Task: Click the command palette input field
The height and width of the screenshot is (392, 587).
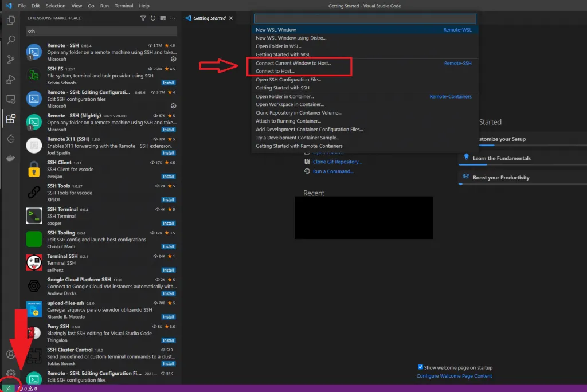Action: point(365,19)
